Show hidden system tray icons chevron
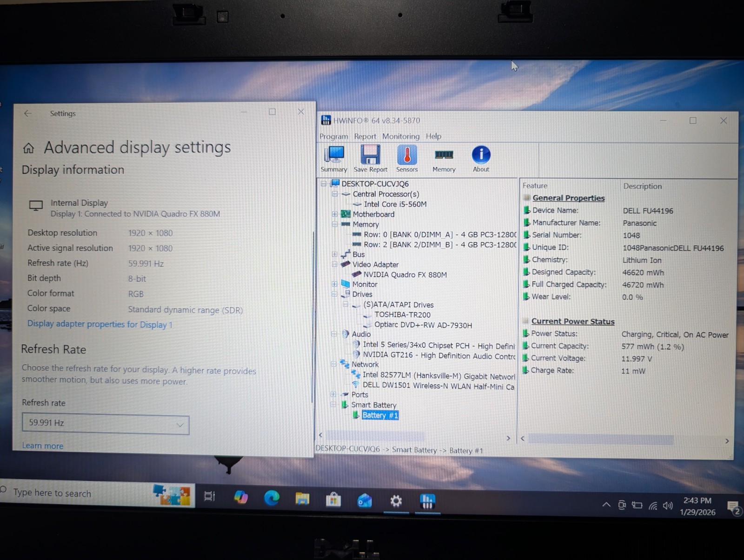 pos(606,504)
